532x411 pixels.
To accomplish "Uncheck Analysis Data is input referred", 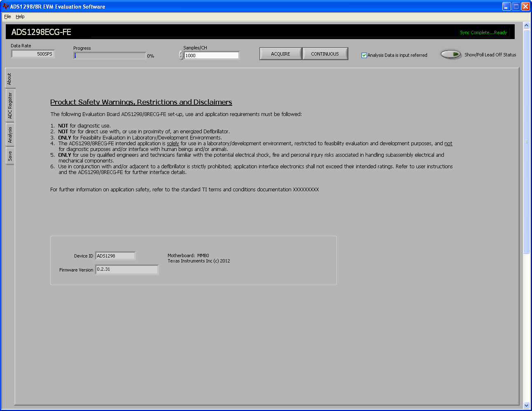I will [x=364, y=55].
